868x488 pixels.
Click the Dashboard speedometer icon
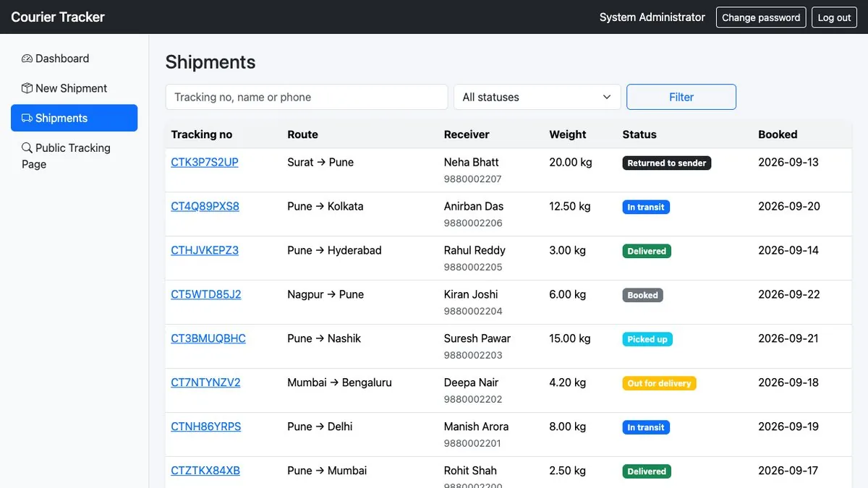(x=27, y=59)
